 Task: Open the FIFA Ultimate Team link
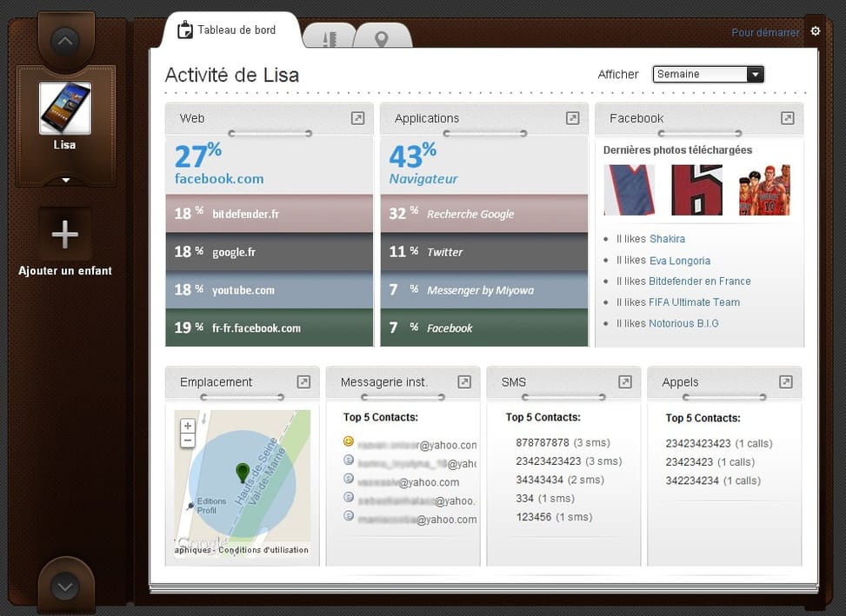tap(694, 302)
